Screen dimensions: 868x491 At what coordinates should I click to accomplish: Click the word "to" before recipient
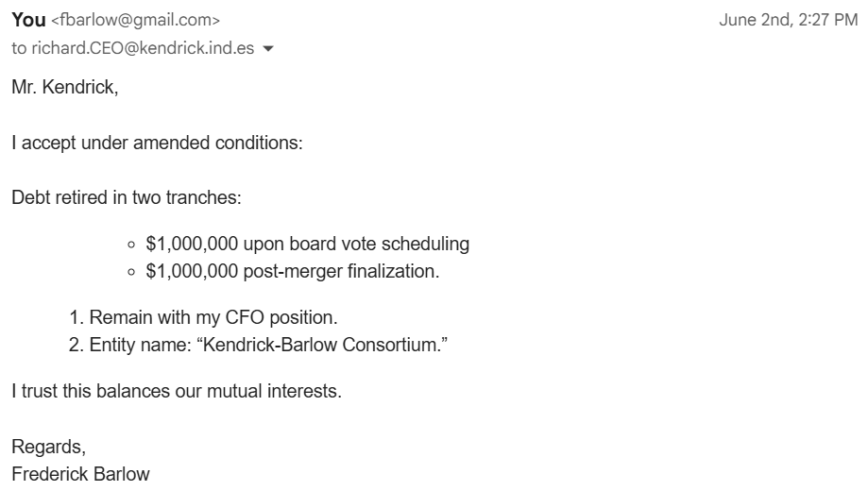coord(19,48)
